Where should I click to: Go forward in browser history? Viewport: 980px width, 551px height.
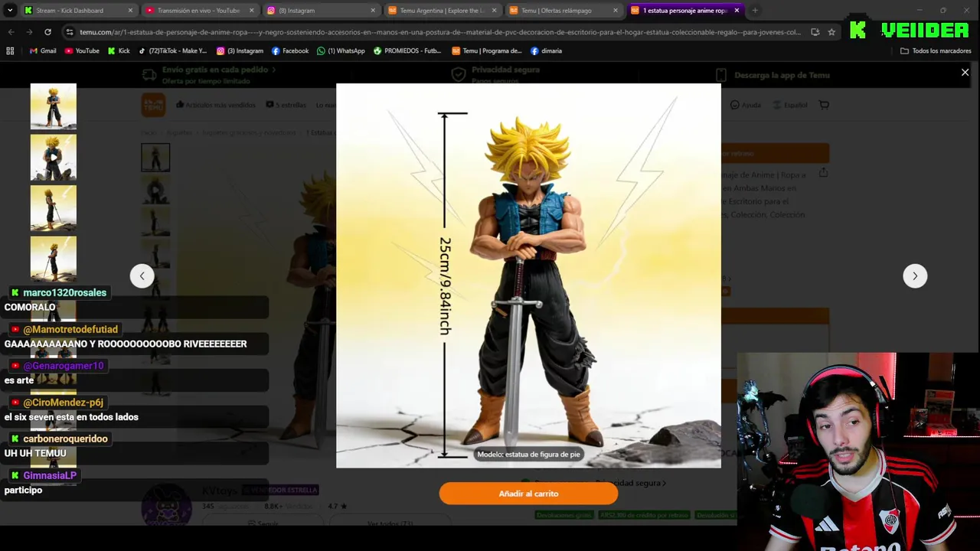[x=29, y=32]
